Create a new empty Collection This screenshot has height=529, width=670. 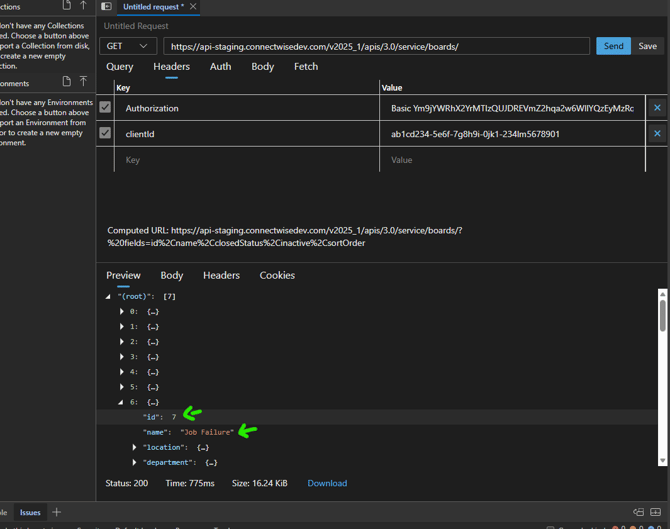click(67, 5)
